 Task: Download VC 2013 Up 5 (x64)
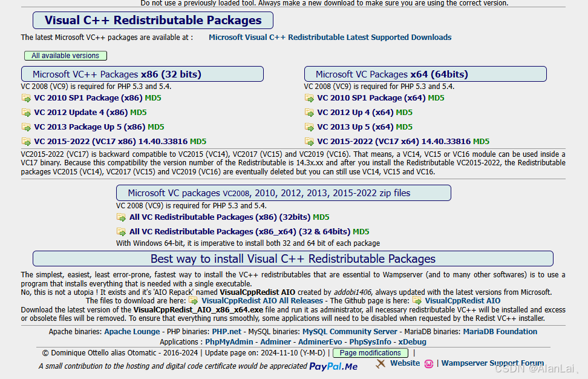click(x=355, y=127)
